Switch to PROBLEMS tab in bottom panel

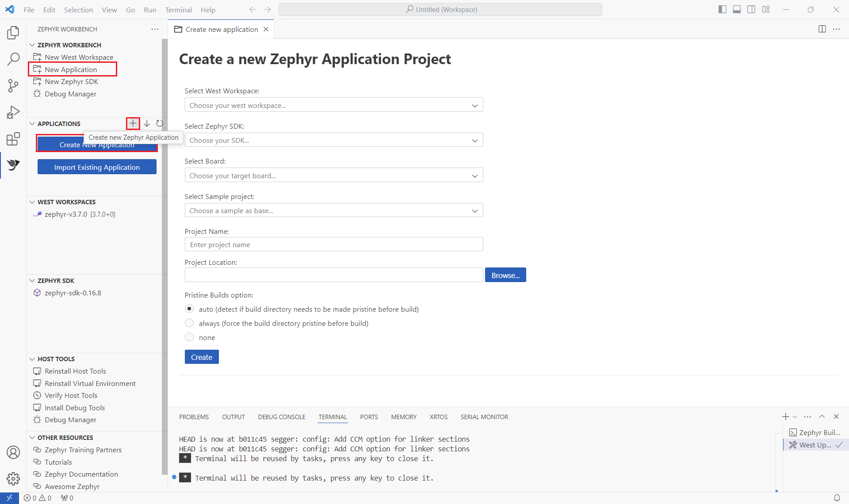(194, 416)
